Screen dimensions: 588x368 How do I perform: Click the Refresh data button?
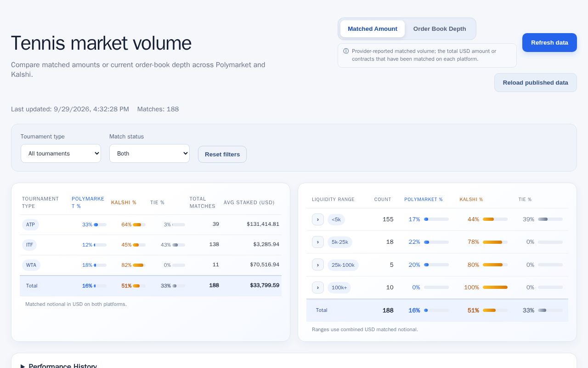pyautogui.click(x=549, y=43)
